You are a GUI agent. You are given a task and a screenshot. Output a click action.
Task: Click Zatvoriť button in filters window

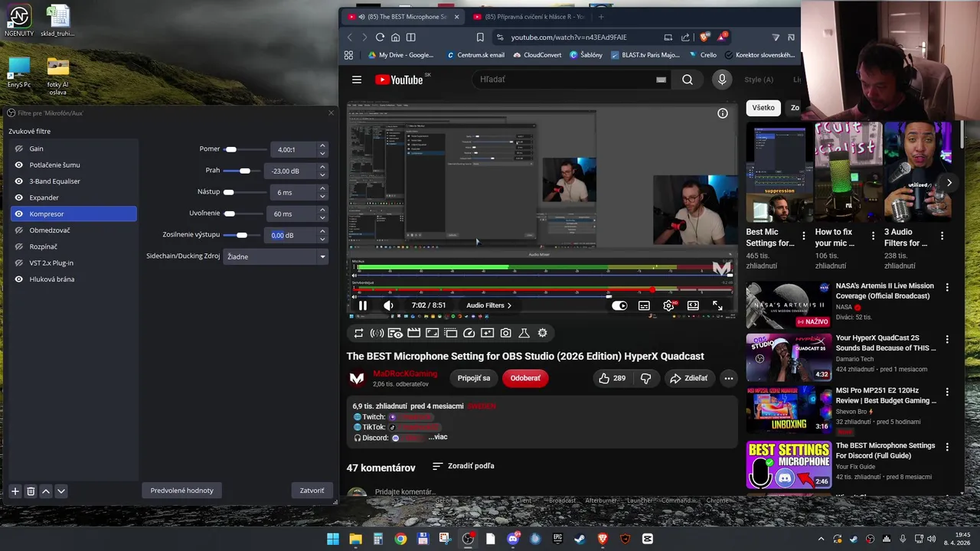point(312,491)
